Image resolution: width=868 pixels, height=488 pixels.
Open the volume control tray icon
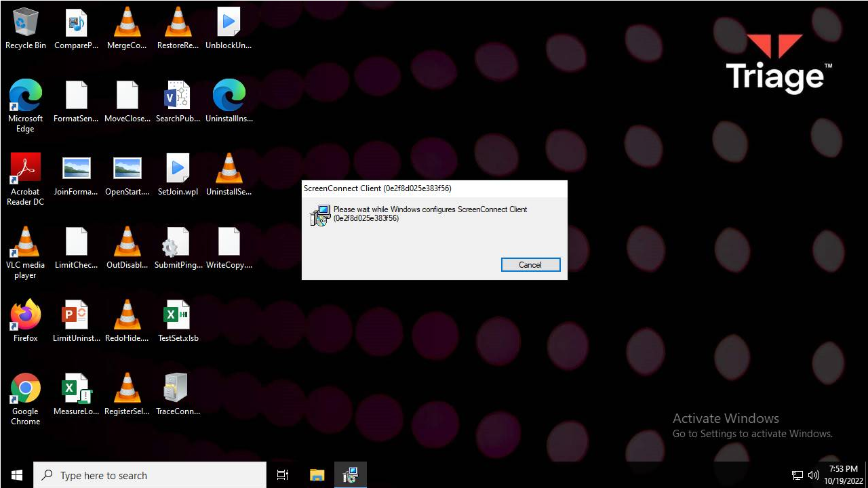coord(814,475)
